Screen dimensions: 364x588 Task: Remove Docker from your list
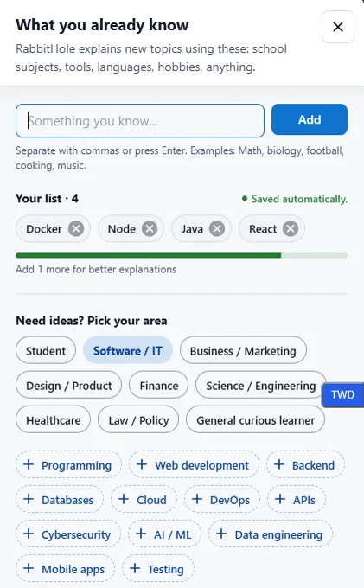76,229
